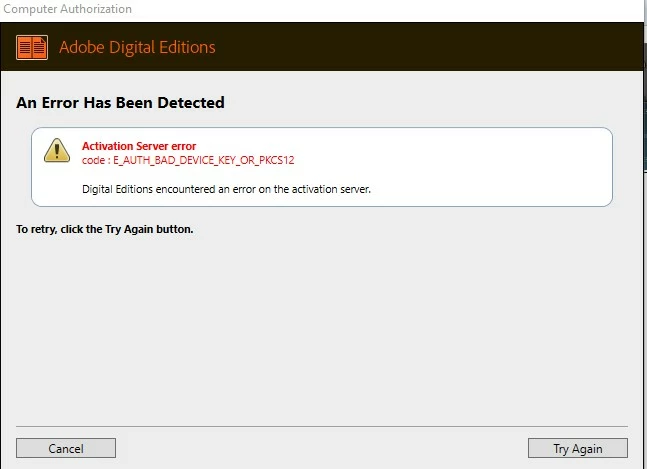
Task: Select the E_AUTH_BAD_DEVICE_KEY_OR_PKCS12 error code text
Action: (204, 160)
